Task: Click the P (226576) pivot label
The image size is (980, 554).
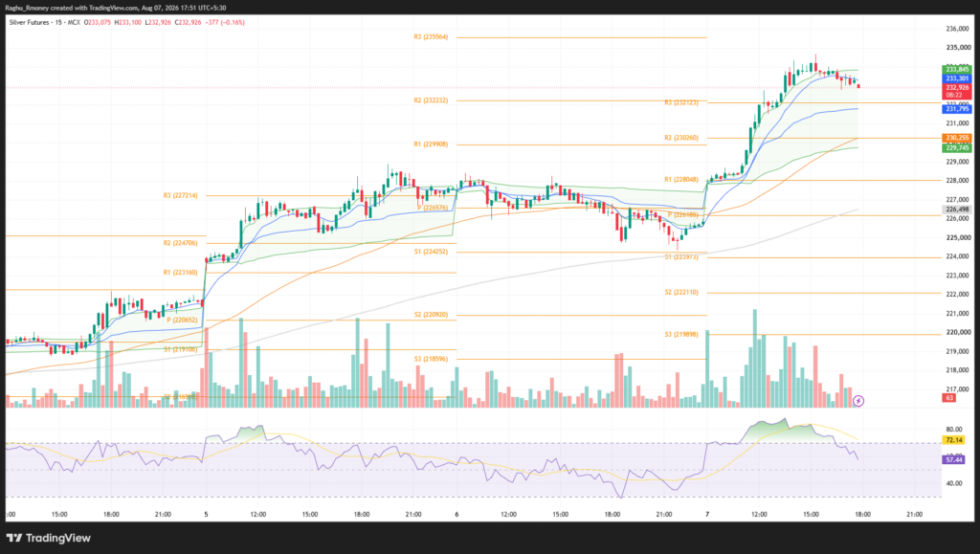Action: point(433,208)
